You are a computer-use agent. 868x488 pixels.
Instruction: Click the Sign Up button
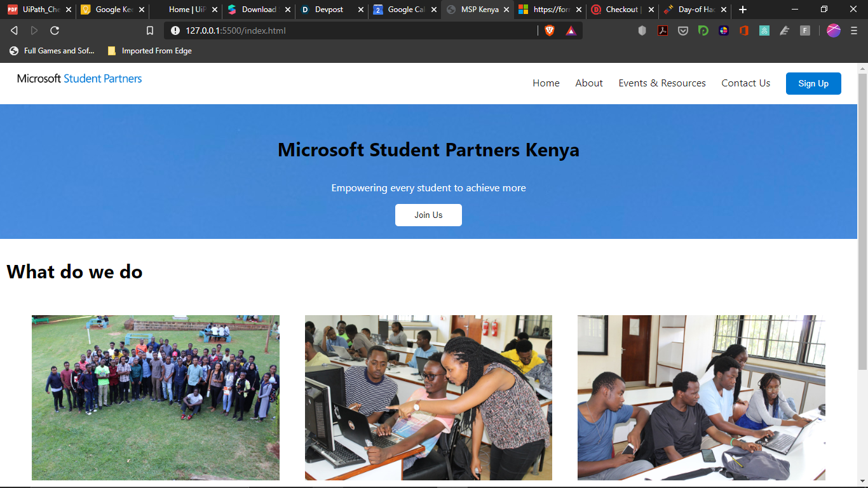coord(813,83)
